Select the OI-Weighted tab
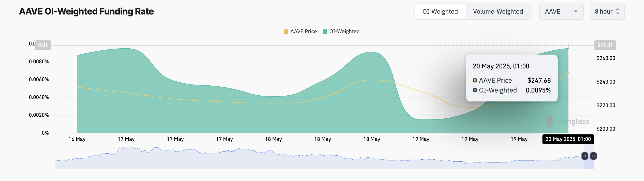644x181 pixels. click(440, 11)
